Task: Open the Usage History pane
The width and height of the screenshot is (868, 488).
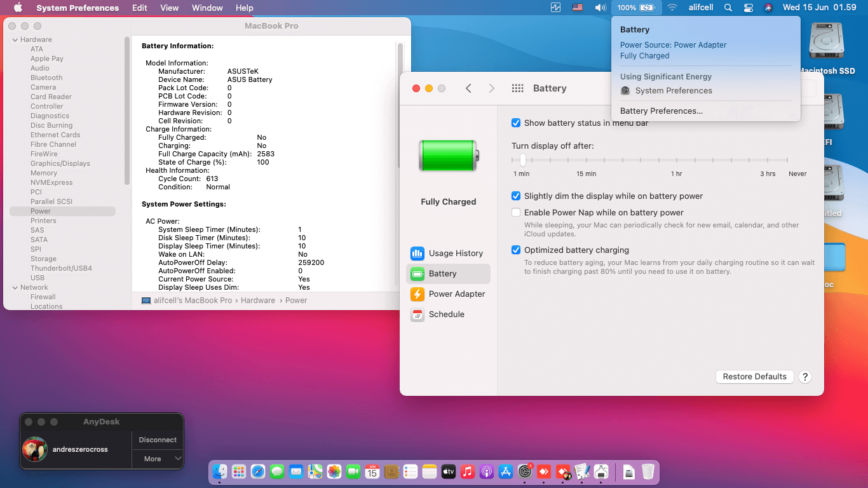Action: tap(448, 253)
